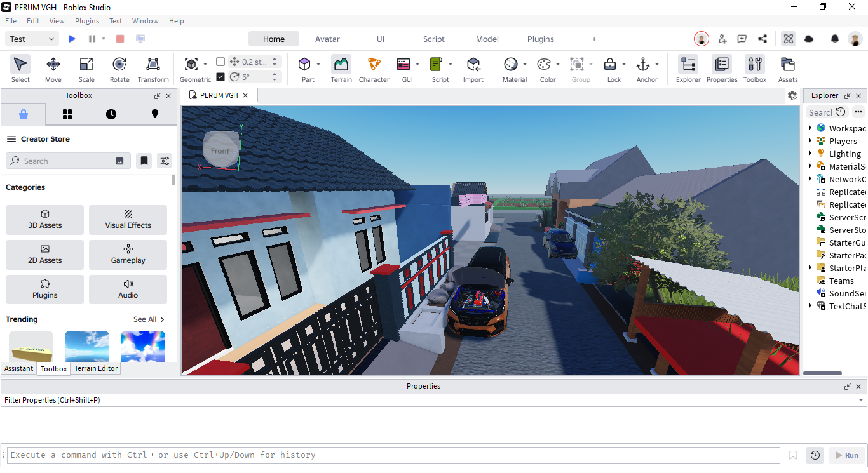
Task: Start playtest with the Play button
Action: click(x=72, y=39)
